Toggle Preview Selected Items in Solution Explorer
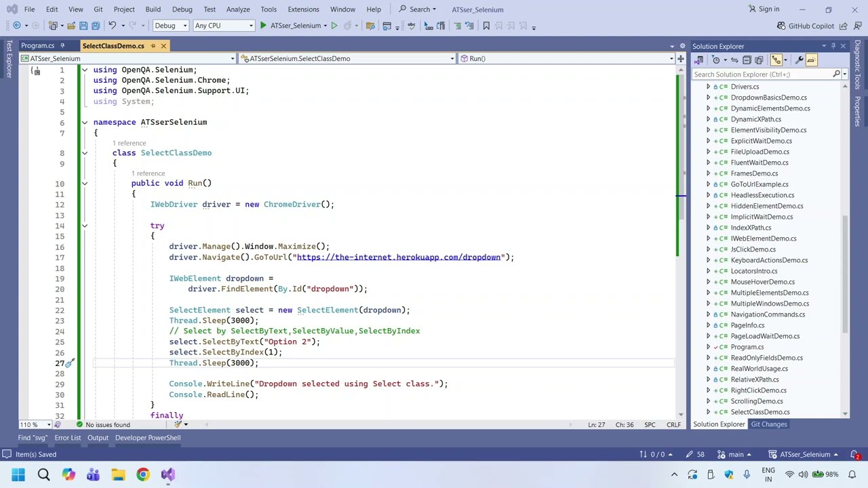 (x=811, y=60)
